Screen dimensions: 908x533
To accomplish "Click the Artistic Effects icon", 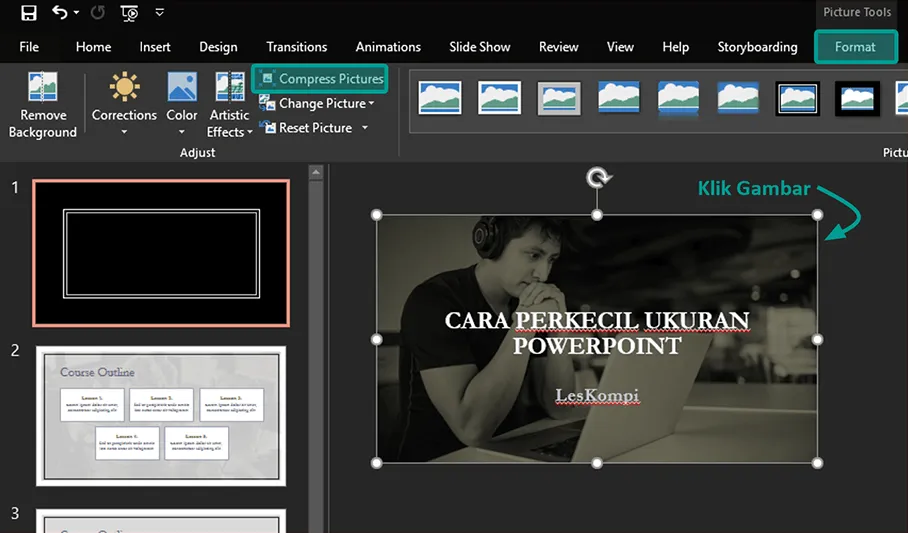I will click(229, 87).
